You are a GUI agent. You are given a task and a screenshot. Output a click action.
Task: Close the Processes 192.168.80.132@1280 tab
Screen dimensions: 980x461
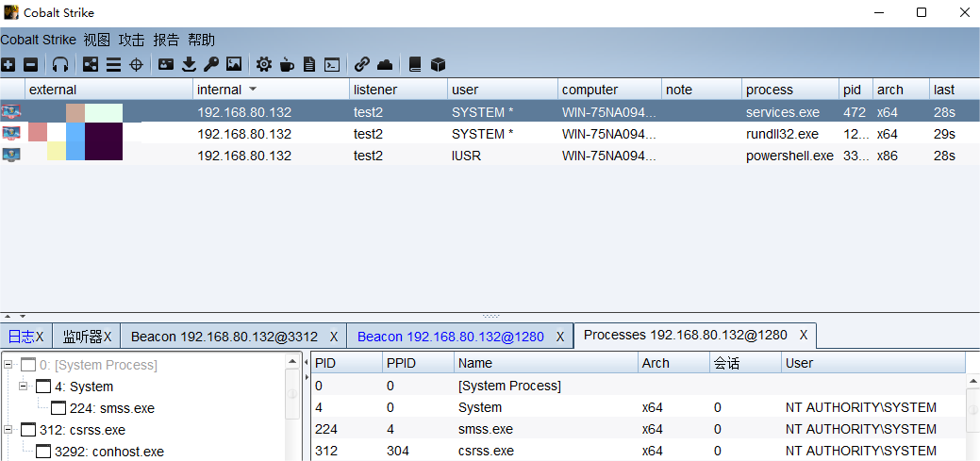click(x=804, y=335)
